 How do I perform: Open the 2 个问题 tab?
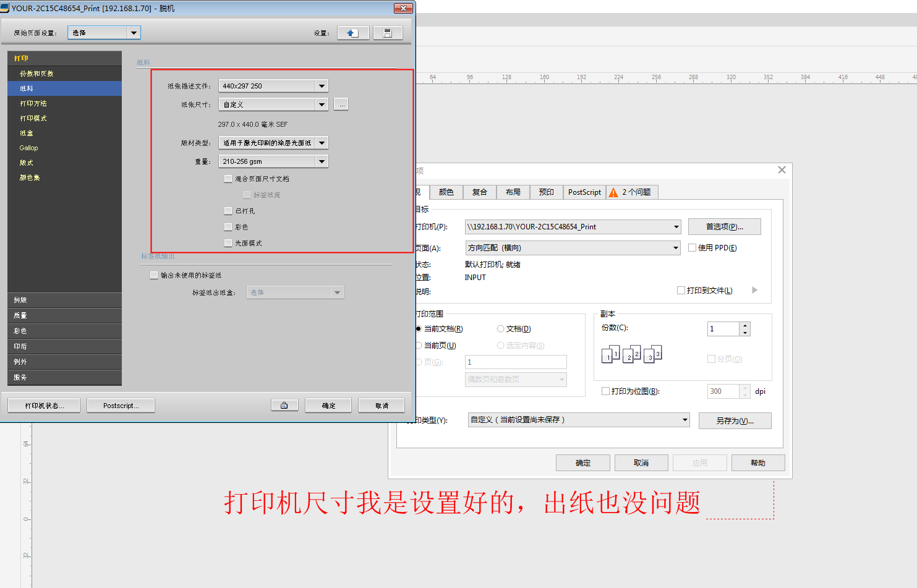pyautogui.click(x=632, y=192)
